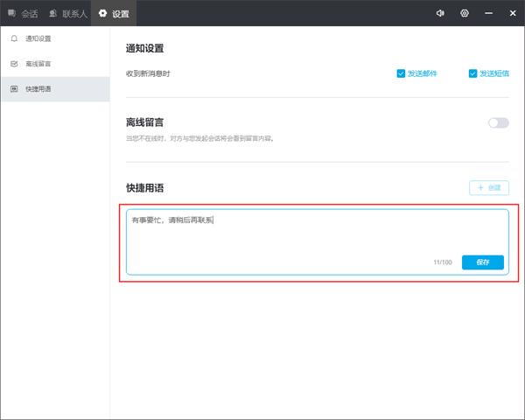This screenshot has height=420, width=525.
Task: Click the message icon beside 离线留言
Action: pos(14,64)
